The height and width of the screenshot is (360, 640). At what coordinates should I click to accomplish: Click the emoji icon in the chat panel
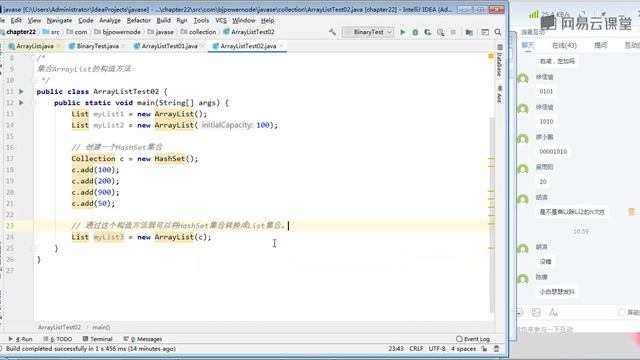pyautogui.click(x=520, y=312)
